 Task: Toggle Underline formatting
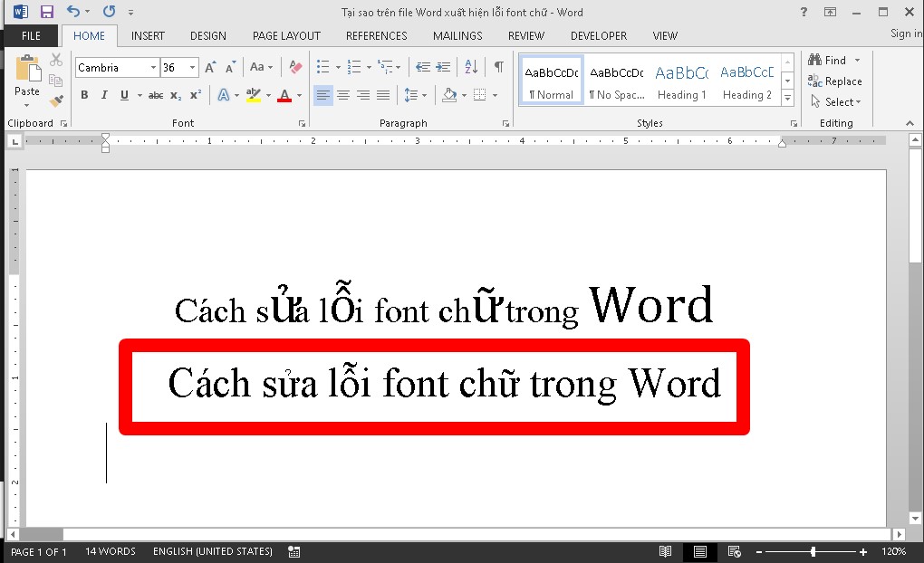tap(124, 95)
